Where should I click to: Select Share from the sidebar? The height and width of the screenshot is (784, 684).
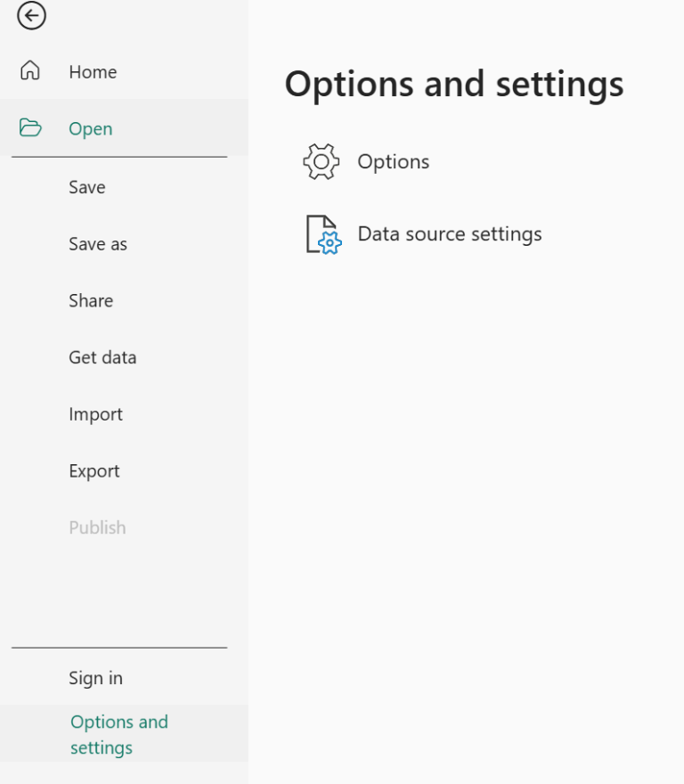tap(91, 300)
